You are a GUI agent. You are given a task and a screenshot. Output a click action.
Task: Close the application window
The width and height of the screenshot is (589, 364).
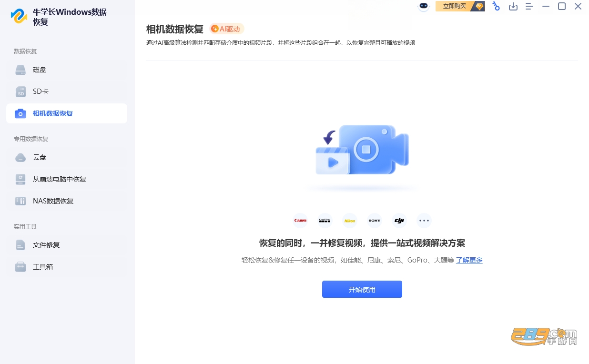point(578,6)
